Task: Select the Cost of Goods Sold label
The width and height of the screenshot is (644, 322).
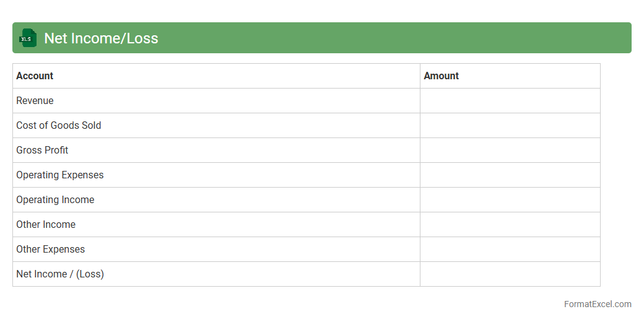Action: [58, 126]
